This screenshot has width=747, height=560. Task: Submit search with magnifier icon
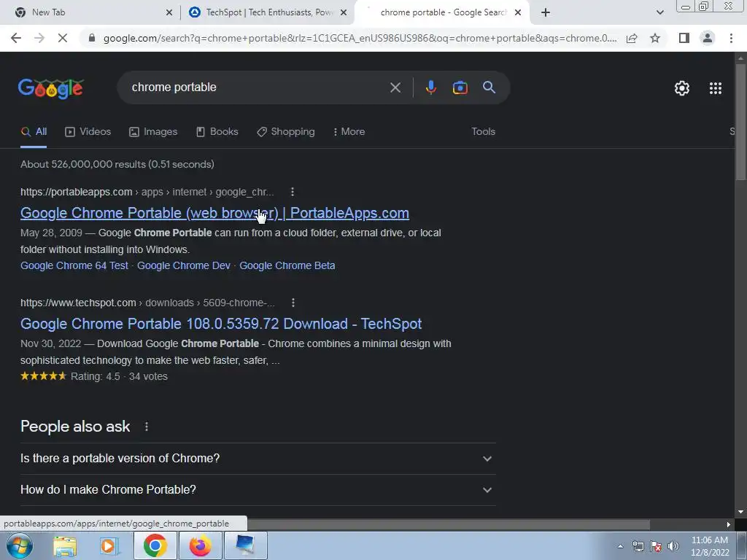coord(489,87)
